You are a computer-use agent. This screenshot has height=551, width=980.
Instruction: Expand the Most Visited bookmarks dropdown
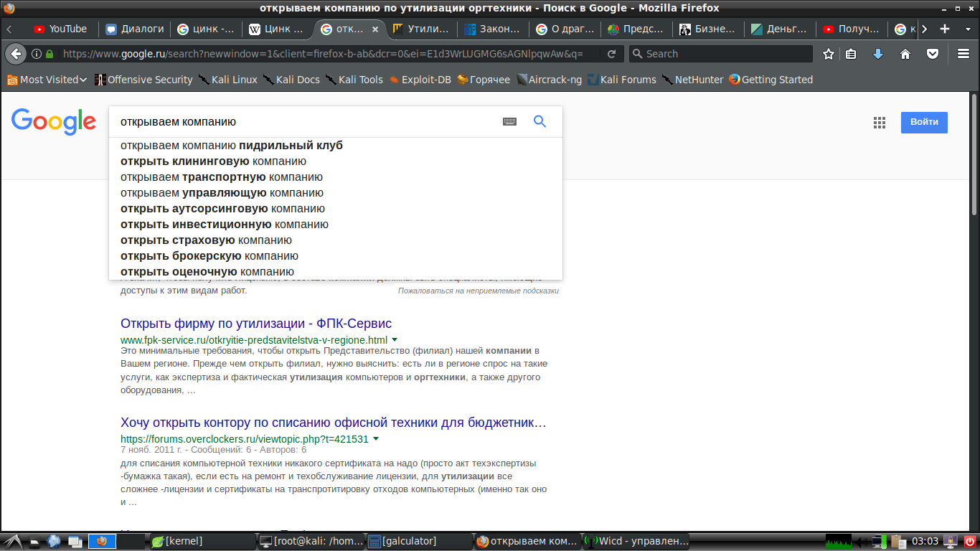[x=47, y=80]
